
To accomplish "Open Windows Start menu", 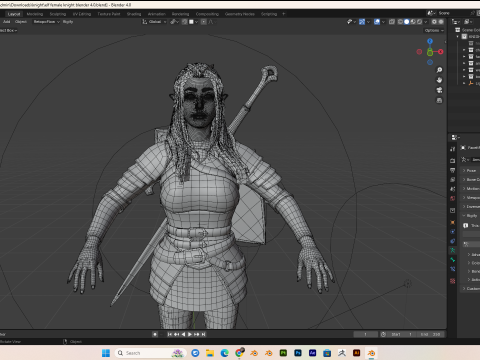I will click(x=106, y=353).
